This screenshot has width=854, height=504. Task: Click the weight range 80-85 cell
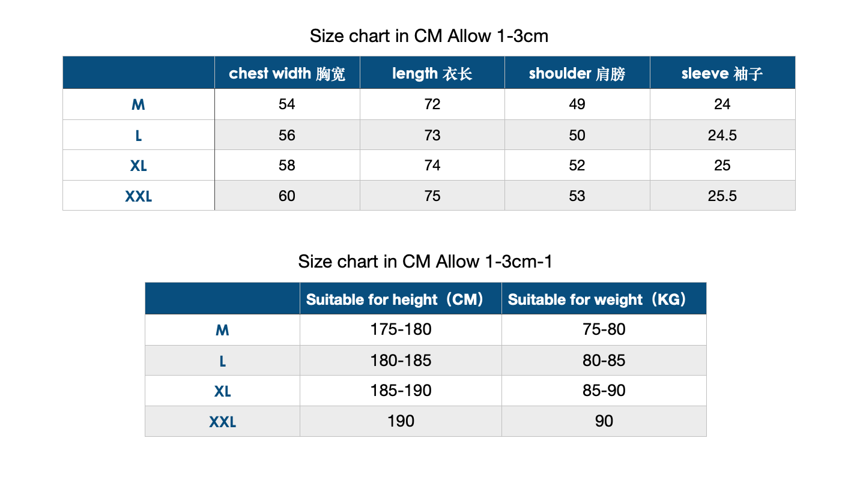point(604,360)
